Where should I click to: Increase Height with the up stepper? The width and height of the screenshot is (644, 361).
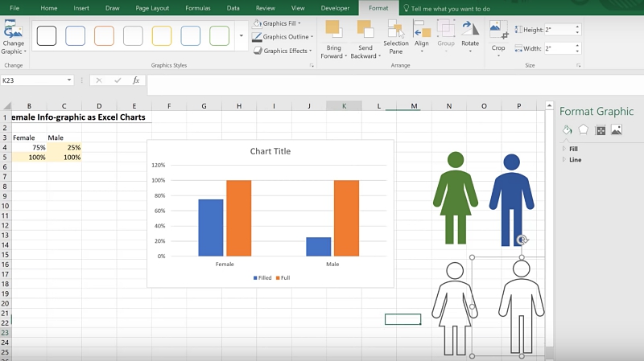coord(577,27)
